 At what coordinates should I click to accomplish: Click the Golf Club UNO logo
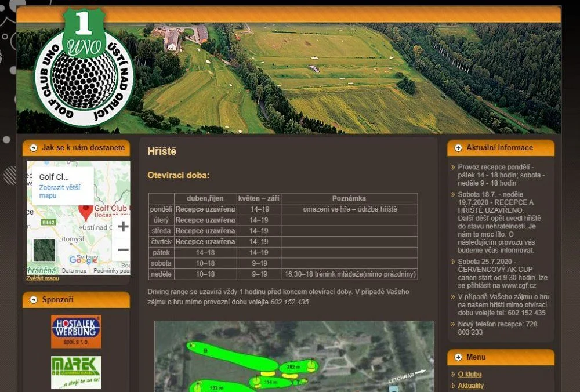84,68
